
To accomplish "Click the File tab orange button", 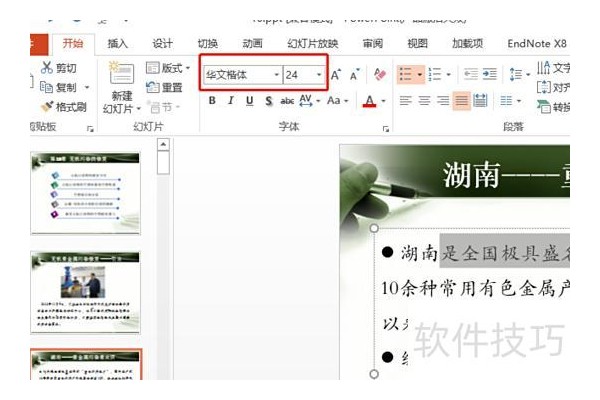I will [39, 44].
